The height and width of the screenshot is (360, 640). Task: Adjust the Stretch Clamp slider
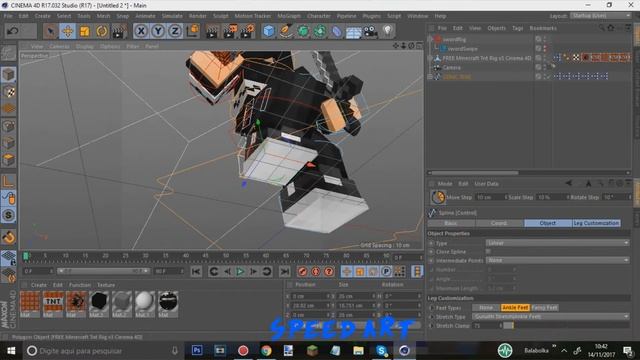567,325
